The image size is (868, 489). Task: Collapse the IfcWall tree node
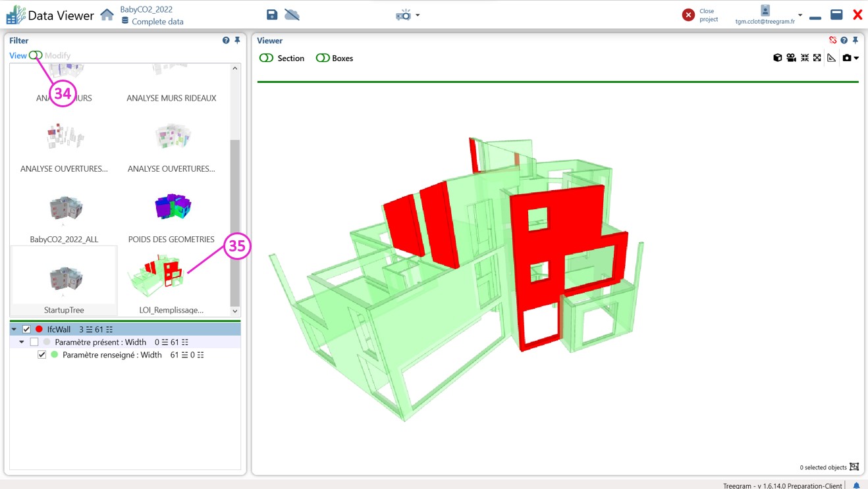14,329
